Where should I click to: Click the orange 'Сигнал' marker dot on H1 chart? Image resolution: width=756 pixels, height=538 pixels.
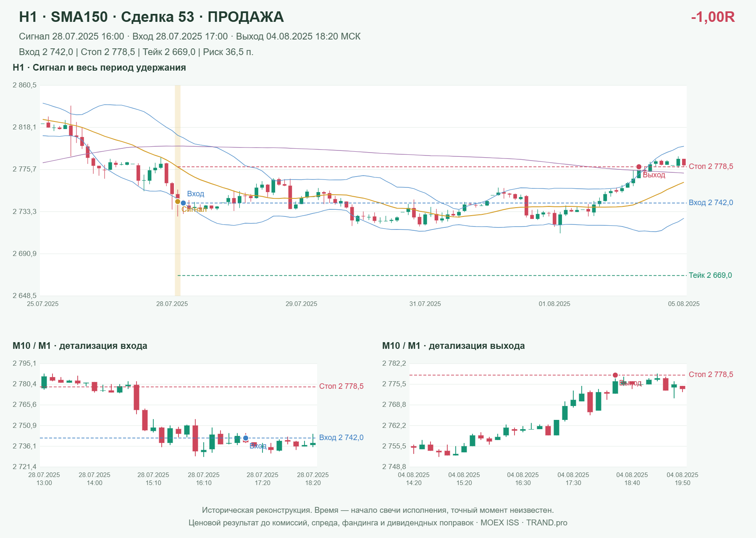tap(178, 202)
